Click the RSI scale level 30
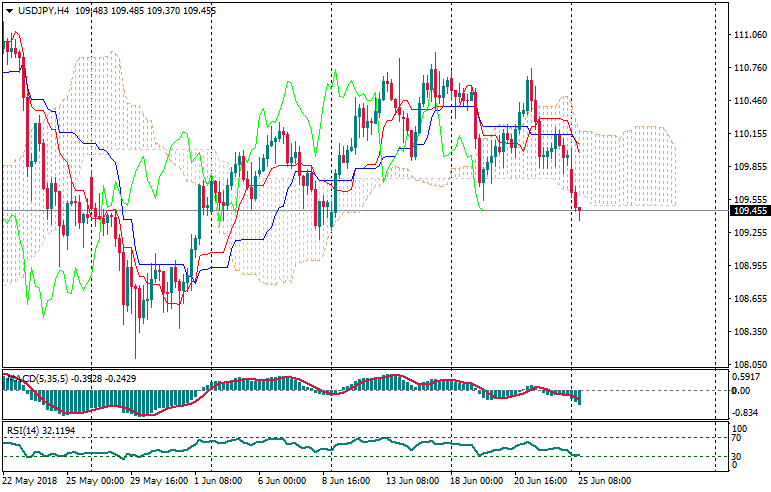The width and height of the screenshot is (771, 492). [x=737, y=457]
